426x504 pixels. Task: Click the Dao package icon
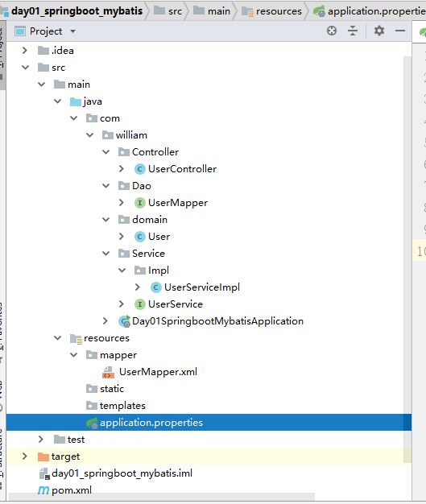pyautogui.click(x=124, y=186)
